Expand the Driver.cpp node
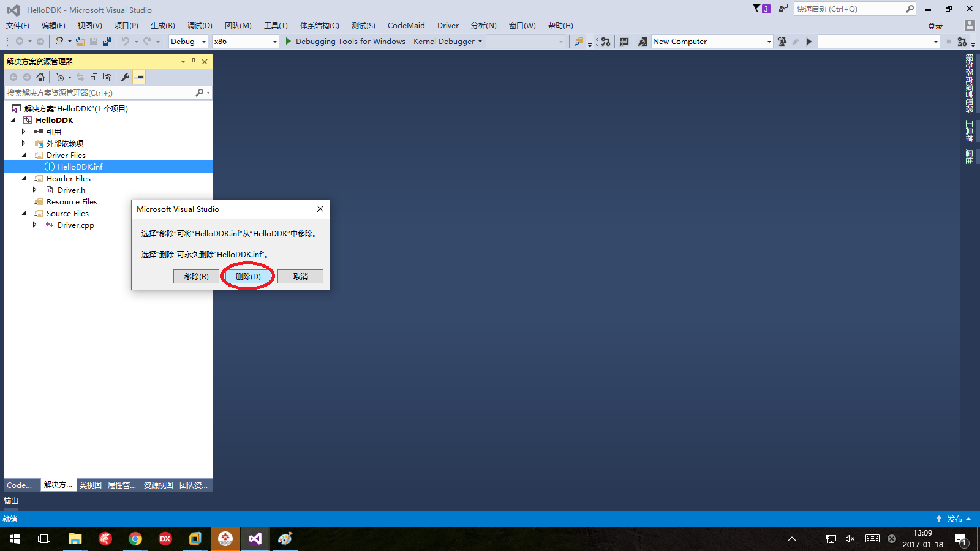 (35, 225)
